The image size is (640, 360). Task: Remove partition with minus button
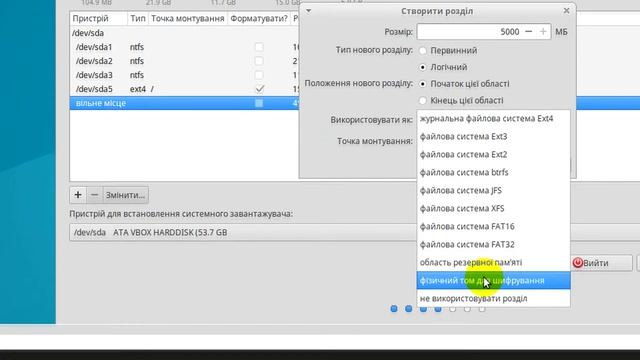tap(94, 195)
